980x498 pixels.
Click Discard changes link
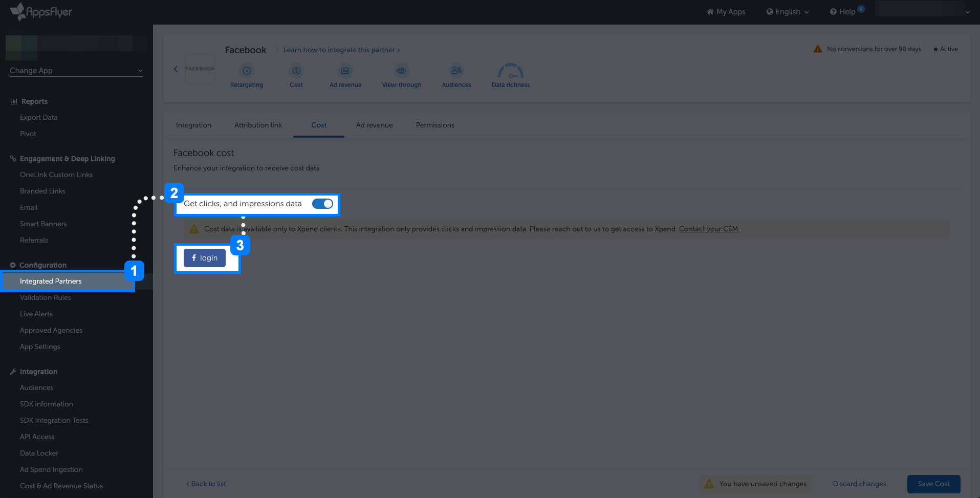pos(859,484)
